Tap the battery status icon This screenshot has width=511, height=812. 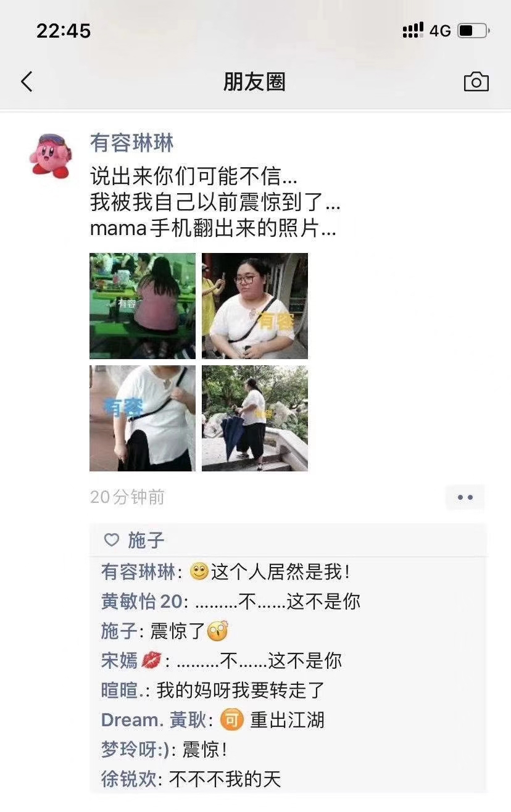tap(473, 30)
